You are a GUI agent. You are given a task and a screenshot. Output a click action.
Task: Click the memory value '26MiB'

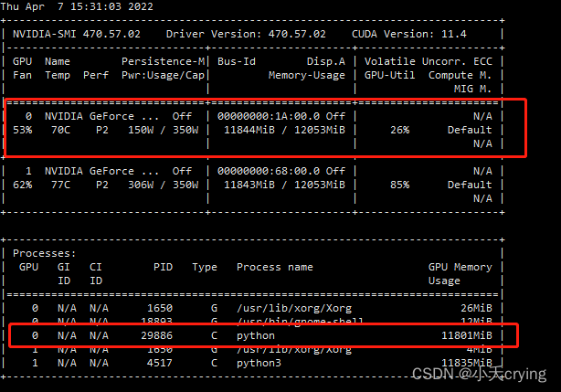476,308
